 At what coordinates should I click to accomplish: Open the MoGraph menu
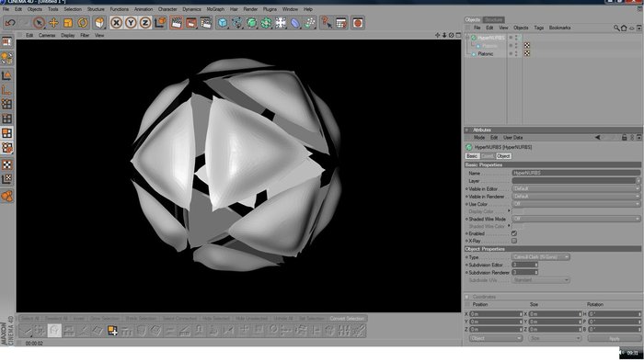tap(215, 9)
